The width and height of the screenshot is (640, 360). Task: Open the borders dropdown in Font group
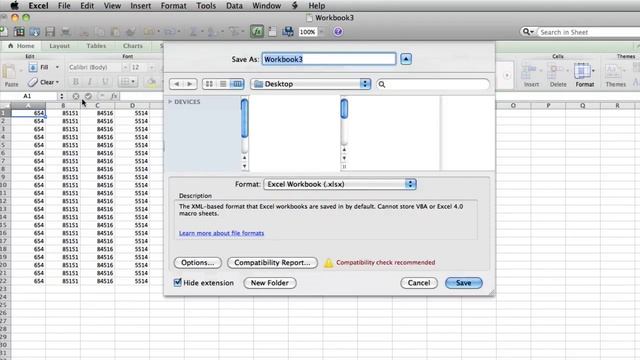click(133, 82)
